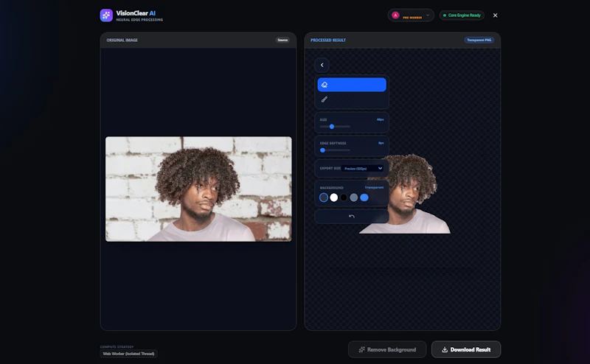Adjust the brush Size slider
This screenshot has width=590, height=364.
coord(335,127)
